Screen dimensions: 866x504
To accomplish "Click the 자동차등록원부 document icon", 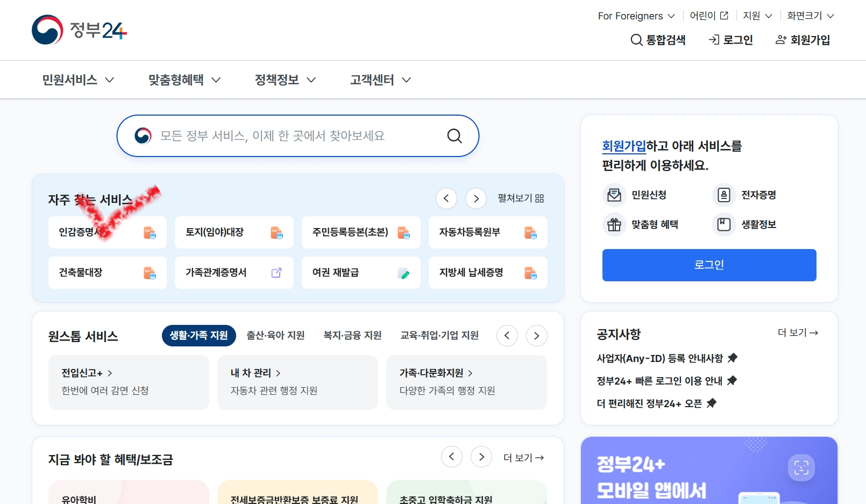I will [x=530, y=232].
